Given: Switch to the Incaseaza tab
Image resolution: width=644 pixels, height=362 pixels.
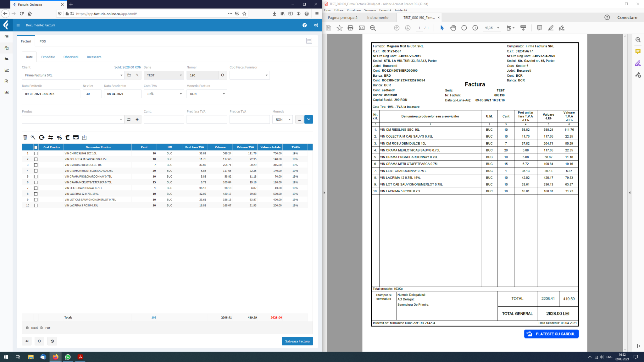Looking at the screenshot, I should point(94,57).
